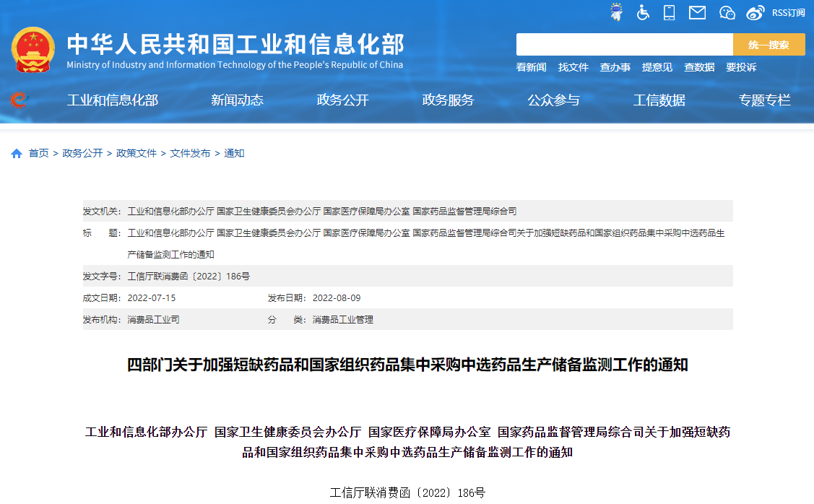Image resolution: width=814 pixels, height=504 pixels.
Task: Go to 通知 in breadcrumb
Action: [x=234, y=153]
